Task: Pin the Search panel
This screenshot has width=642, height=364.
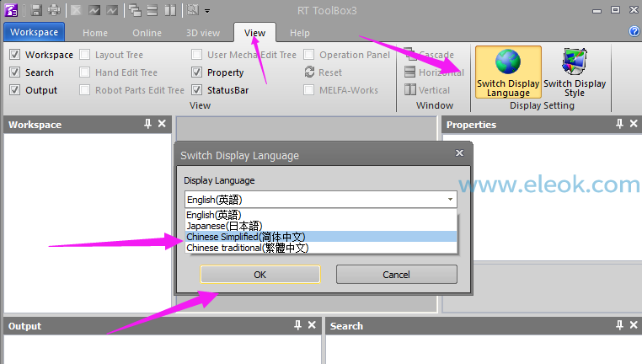Action: click(x=619, y=325)
